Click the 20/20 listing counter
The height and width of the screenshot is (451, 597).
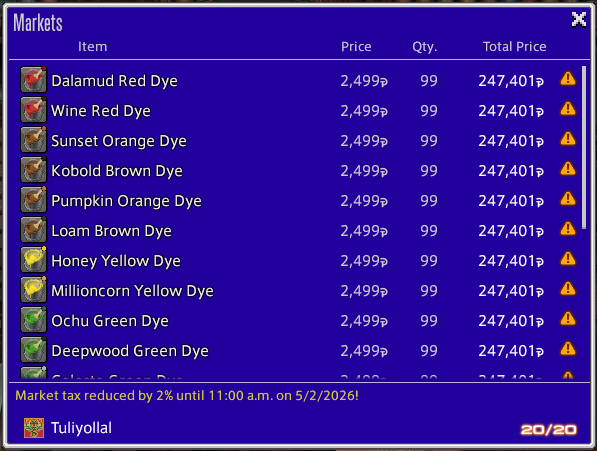[548, 430]
